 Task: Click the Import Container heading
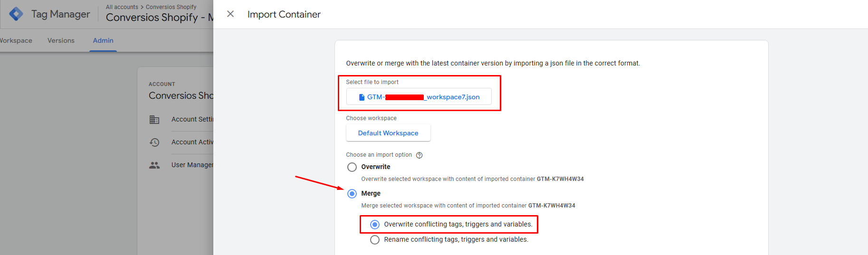(x=284, y=14)
